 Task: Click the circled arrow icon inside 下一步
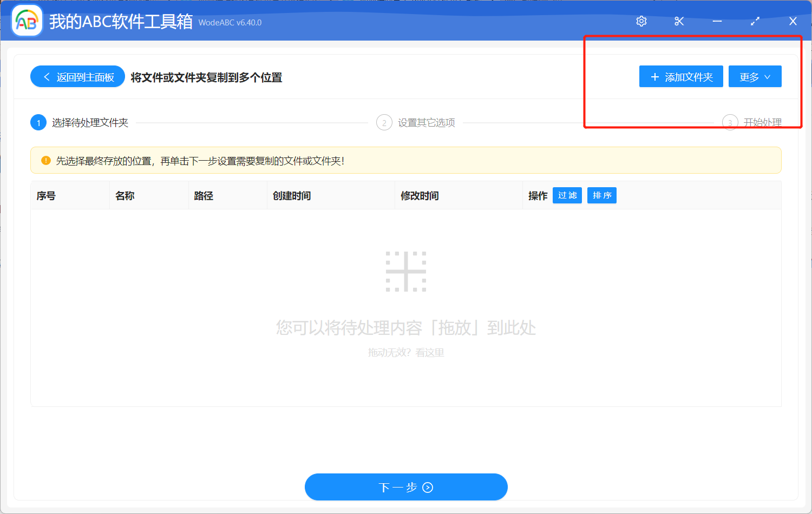point(428,487)
